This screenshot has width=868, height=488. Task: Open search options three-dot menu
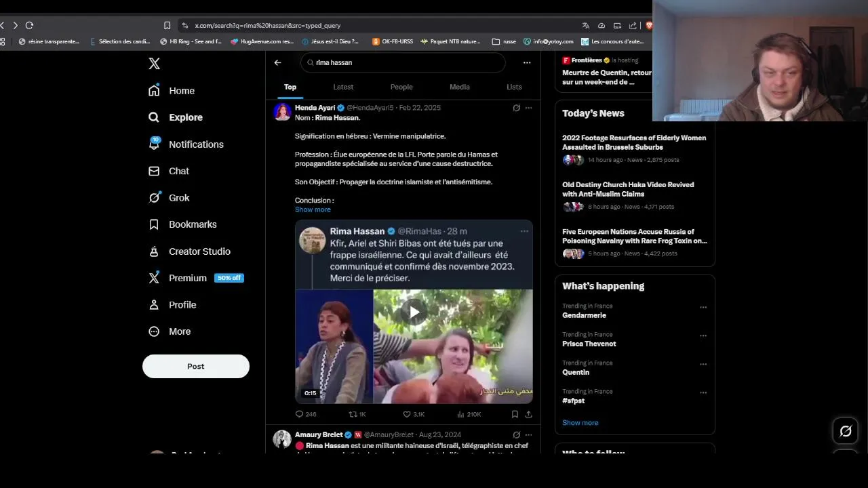pyautogui.click(x=527, y=62)
